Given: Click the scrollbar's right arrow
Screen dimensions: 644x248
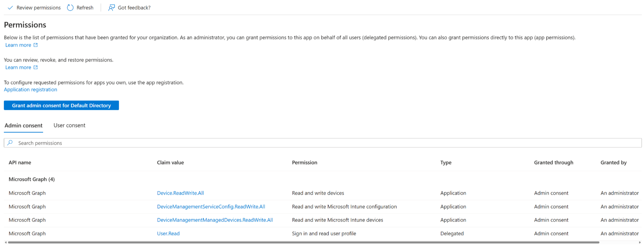Looking at the screenshot, I should coord(640,242).
